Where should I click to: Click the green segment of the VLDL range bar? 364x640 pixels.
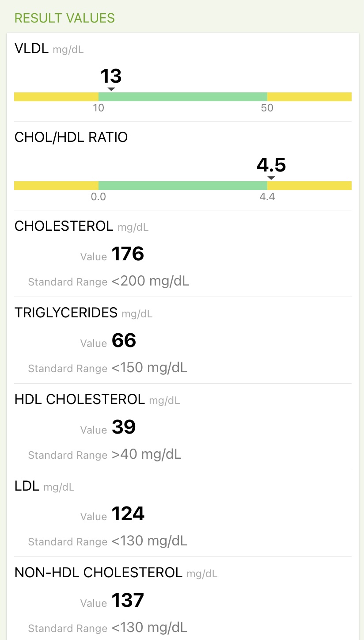coord(183,97)
